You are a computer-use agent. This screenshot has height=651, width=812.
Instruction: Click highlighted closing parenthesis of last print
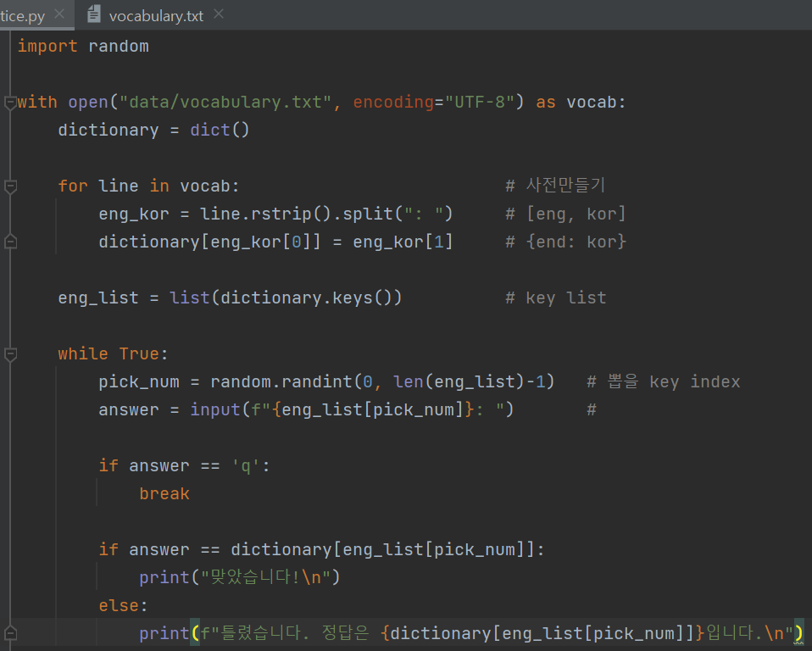(x=798, y=633)
